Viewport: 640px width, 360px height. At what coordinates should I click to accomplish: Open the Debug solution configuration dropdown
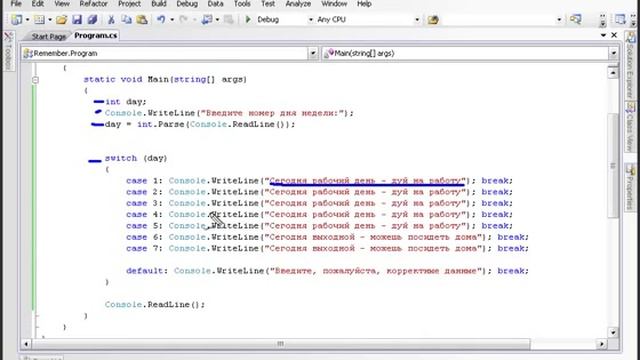(x=310, y=20)
